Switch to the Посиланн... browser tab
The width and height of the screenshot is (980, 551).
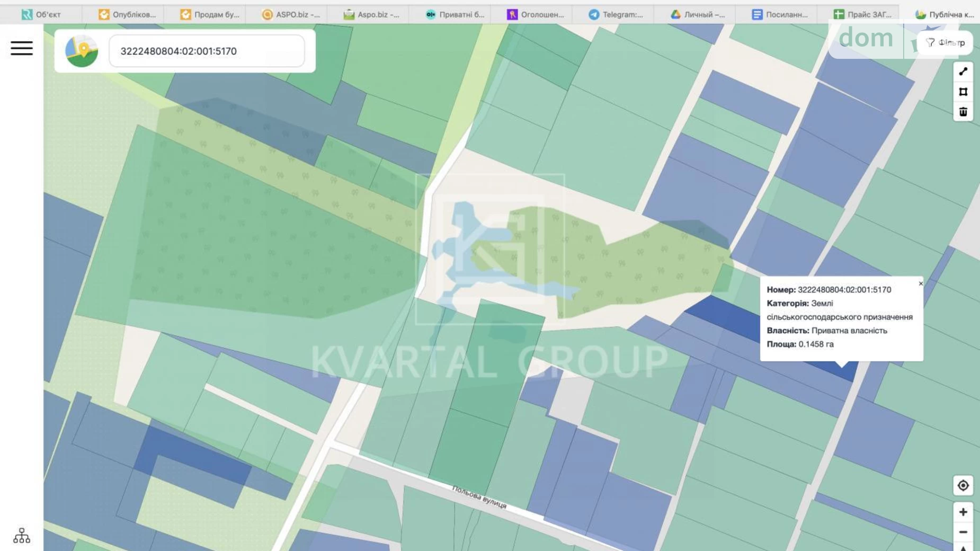(x=780, y=14)
